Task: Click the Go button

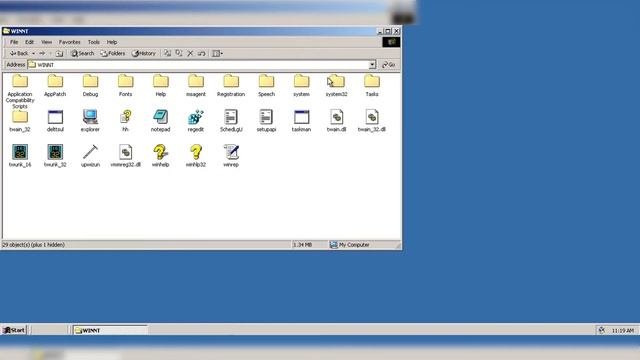Action: 388,65
